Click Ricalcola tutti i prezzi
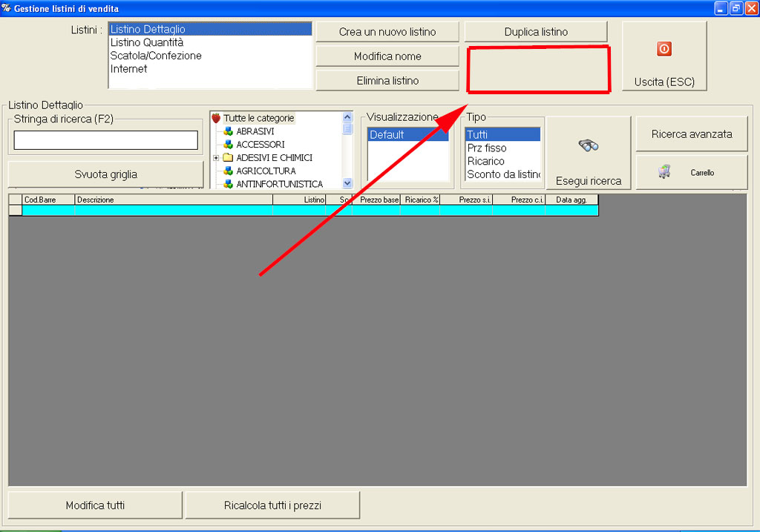The width and height of the screenshot is (760, 532). tap(272, 505)
